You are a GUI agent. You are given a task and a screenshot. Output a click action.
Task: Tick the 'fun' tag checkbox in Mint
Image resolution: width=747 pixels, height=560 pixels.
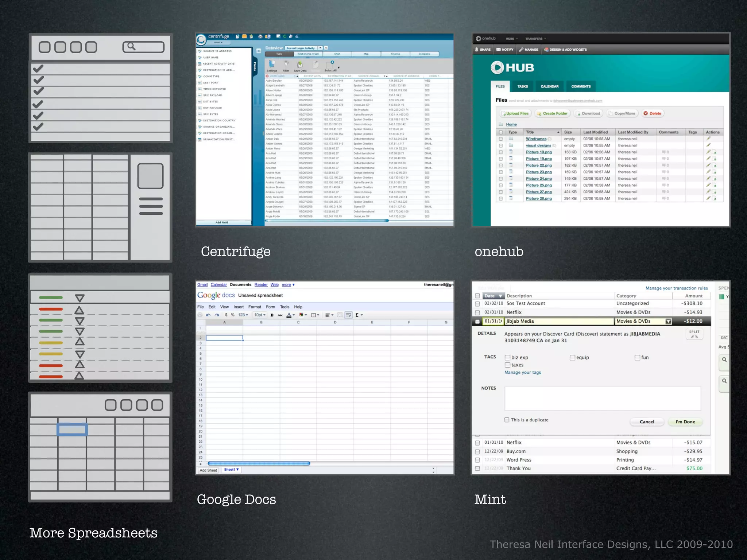coord(637,358)
